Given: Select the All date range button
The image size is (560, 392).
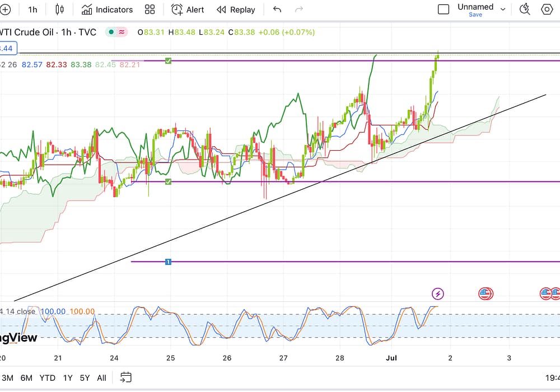Looking at the screenshot, I should click(101, 378).
